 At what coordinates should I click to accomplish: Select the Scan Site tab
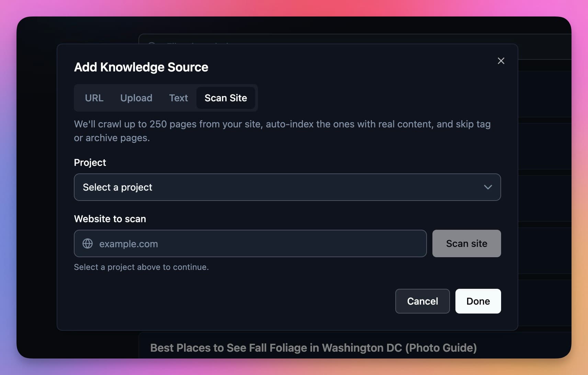pyautogui.click(x=226, y=98)
